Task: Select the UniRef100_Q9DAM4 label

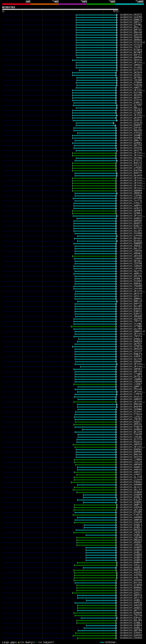Action: click(131, 191)
